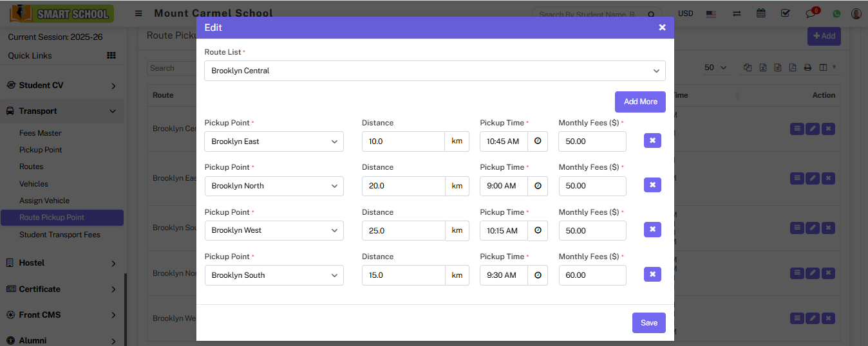Save the route pickup point changes
The height and width of the screenshot is (346, 868).
tap(648, 323)
